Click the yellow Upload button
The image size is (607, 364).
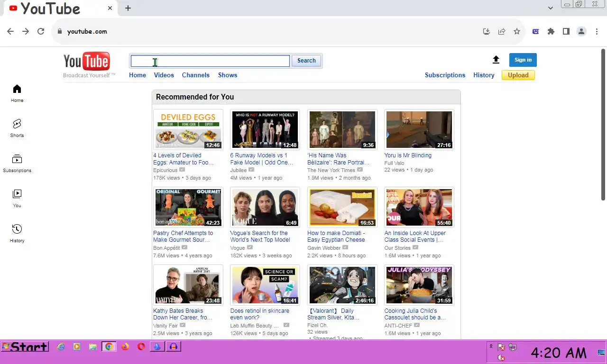(518, 75)
